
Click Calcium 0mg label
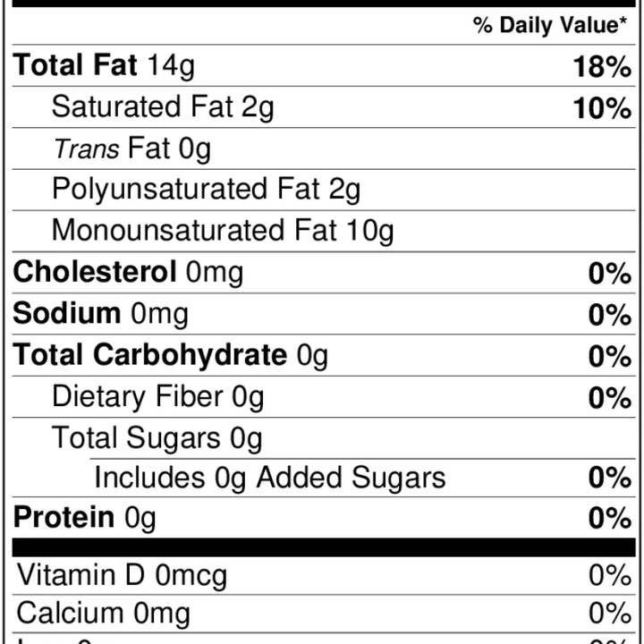click(x=103, y=614)
